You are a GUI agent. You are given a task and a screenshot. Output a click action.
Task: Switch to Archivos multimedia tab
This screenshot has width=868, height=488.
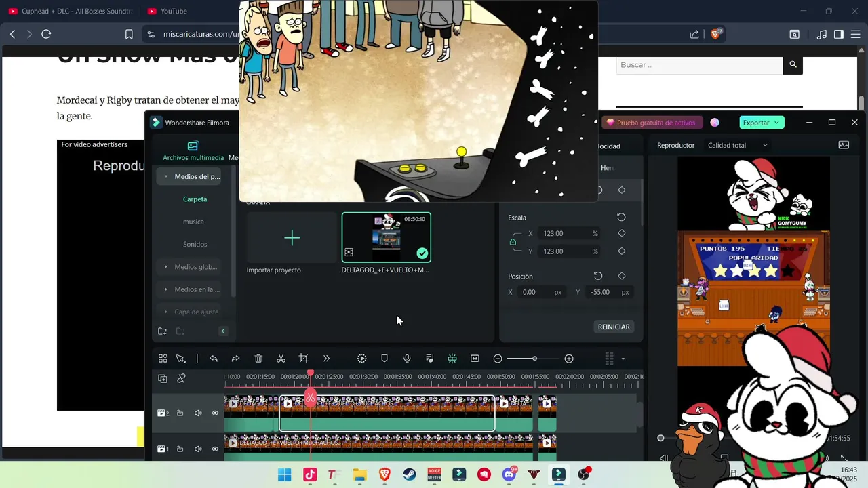point(193,151)
